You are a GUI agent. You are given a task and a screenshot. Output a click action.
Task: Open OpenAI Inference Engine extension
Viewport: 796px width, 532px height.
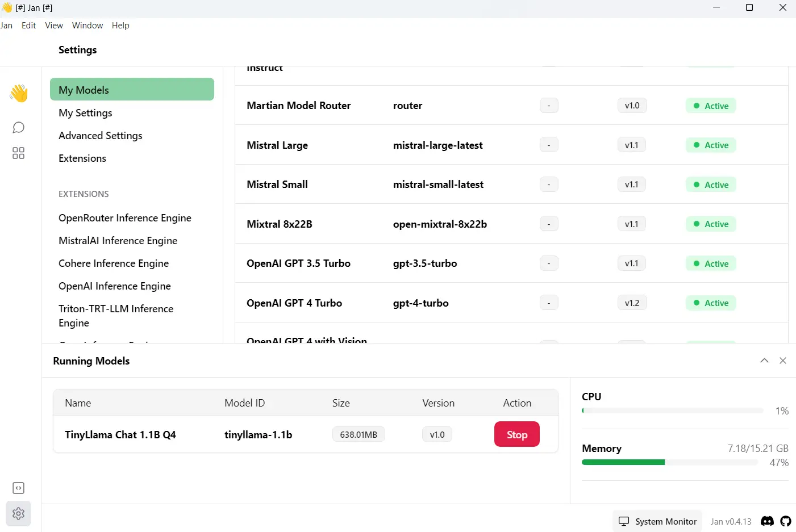115,286
